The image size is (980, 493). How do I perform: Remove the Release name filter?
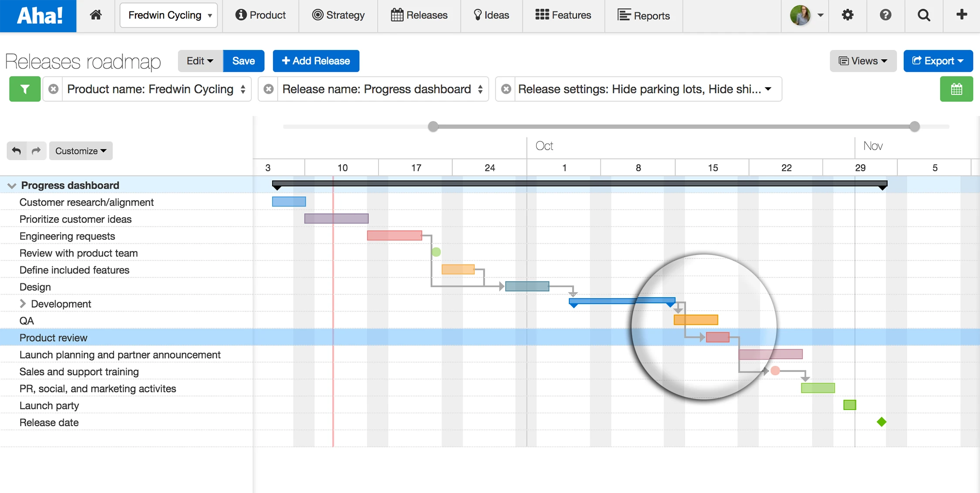[x=269, y=89]
